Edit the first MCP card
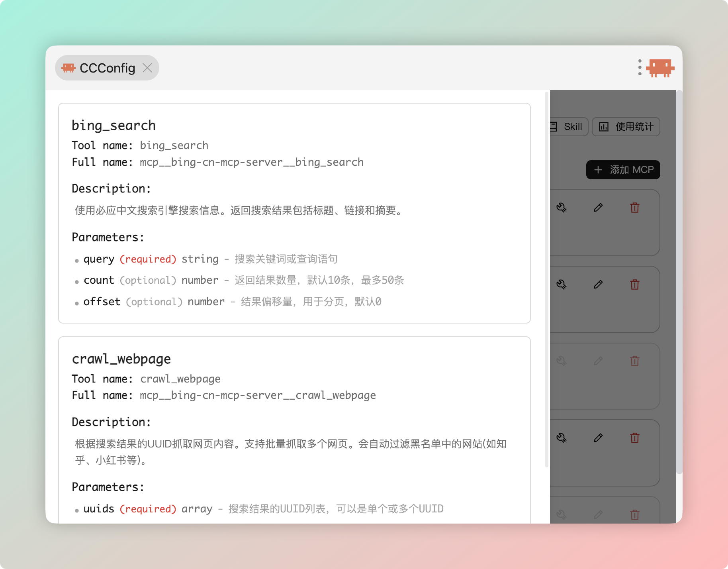Viewport: 728px width, 569px height. point(598,208)
